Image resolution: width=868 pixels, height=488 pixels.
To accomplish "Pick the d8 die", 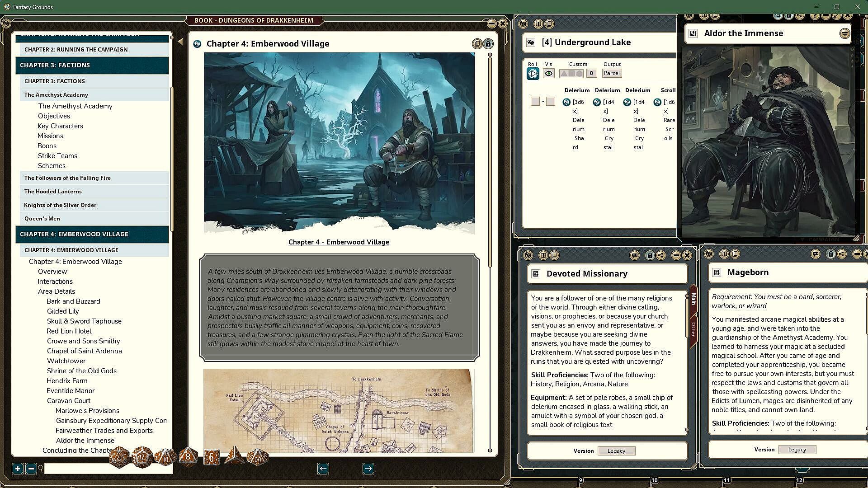I will tap(188, 457).
